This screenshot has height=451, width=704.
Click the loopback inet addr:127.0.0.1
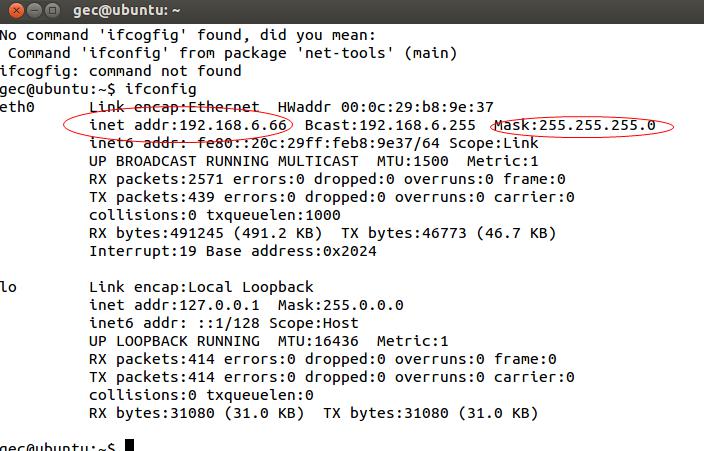coord(174,305)
